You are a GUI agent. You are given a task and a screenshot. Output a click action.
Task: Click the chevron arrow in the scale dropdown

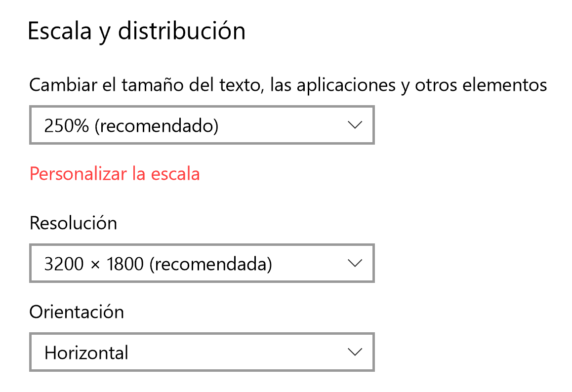coord(355,125)
